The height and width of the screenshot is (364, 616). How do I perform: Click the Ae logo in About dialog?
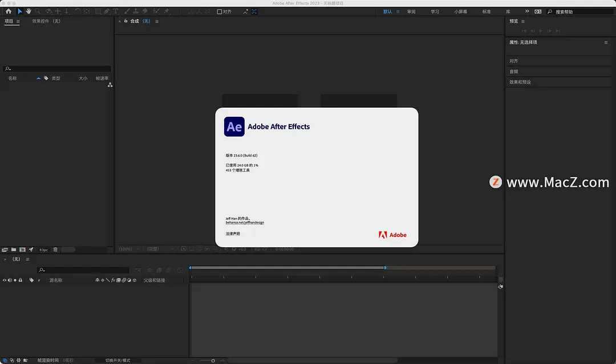coord(234,126)
